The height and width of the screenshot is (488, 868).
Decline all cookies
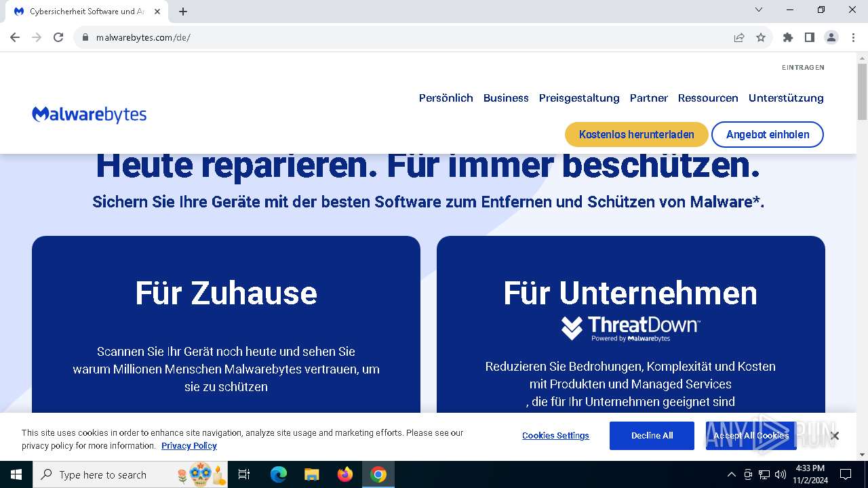[x=652, y=436]
